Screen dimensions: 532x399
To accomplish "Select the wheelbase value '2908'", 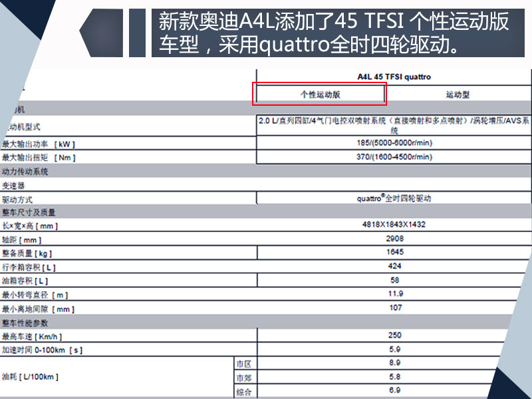I will pyautogui.click(x=395, y=239).
